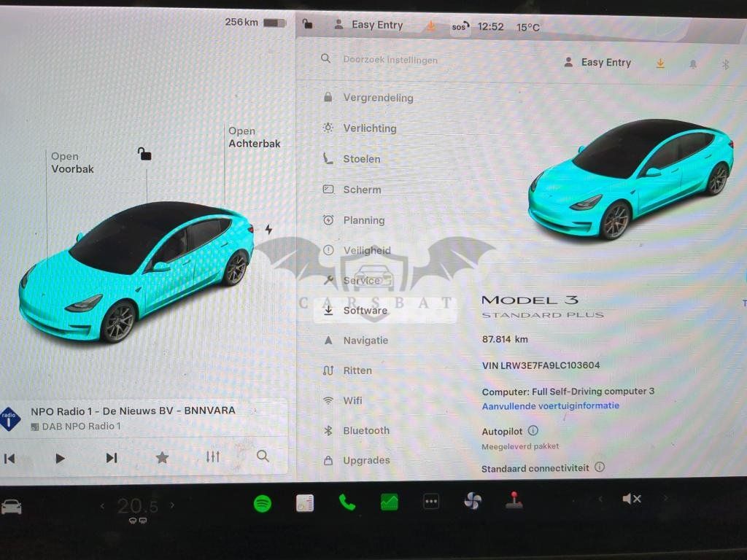The image size is (747, 560).
Task: Open the Planning settings section
Action: pos(354,220)
